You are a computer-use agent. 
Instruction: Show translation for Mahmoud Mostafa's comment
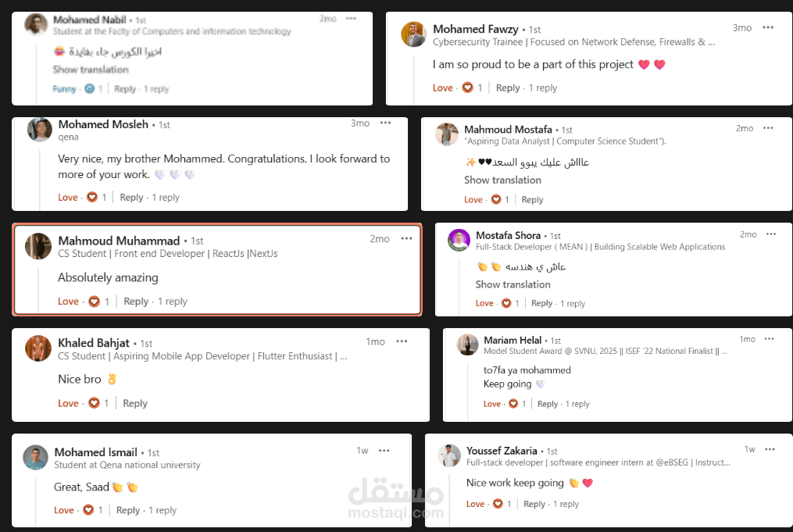coord(502,180)
